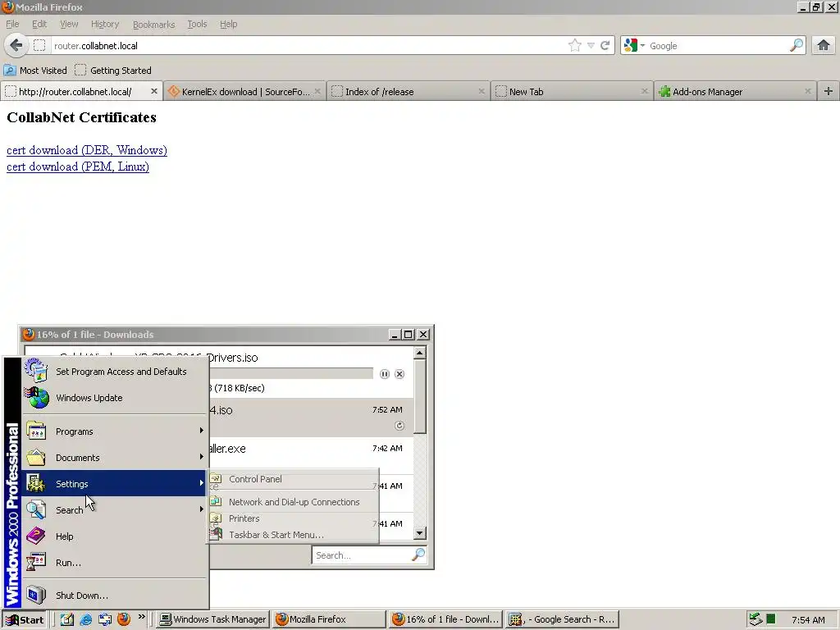The width and height of the screenshot is (840, 630).
Task: Open the Getting Started bookmark
Action: point(113,71)
